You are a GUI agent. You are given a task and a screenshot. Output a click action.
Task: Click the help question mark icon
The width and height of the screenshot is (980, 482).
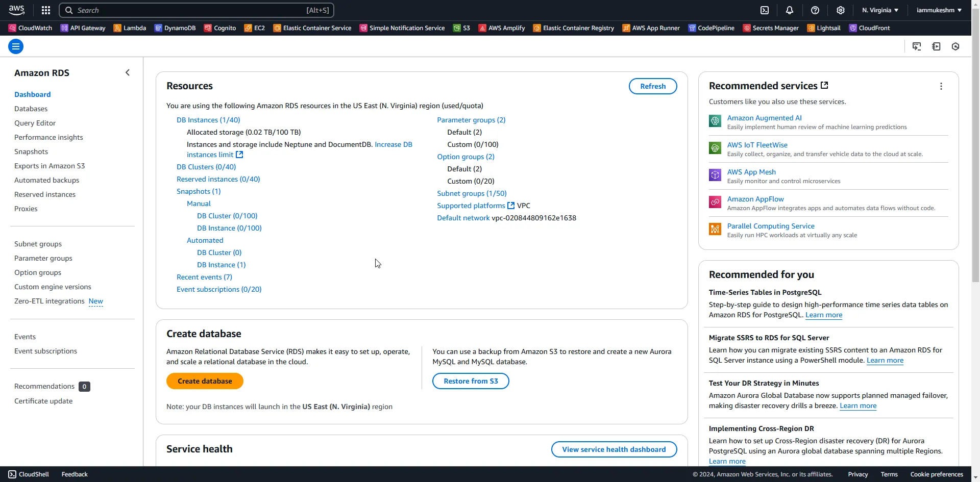pos(815,10)
